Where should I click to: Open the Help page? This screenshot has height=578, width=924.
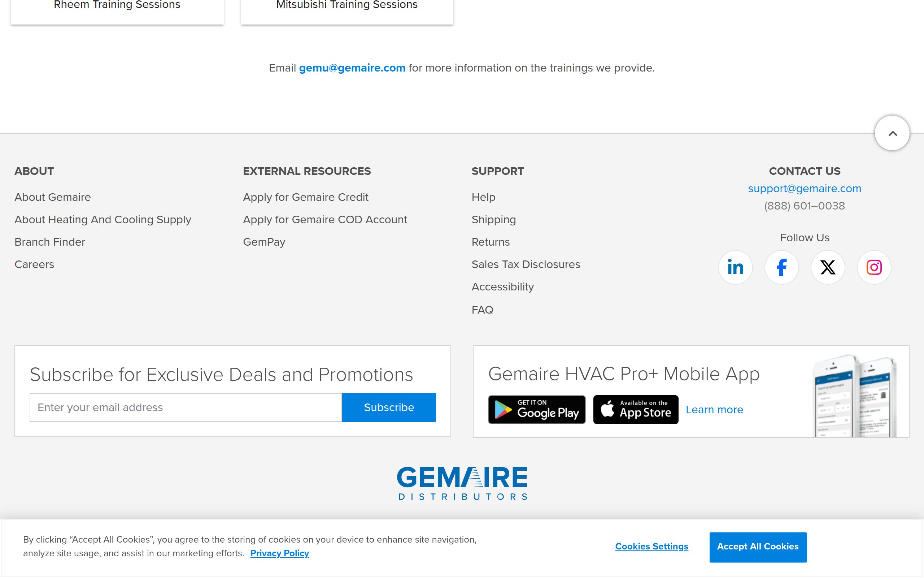(x=483, y=197)
